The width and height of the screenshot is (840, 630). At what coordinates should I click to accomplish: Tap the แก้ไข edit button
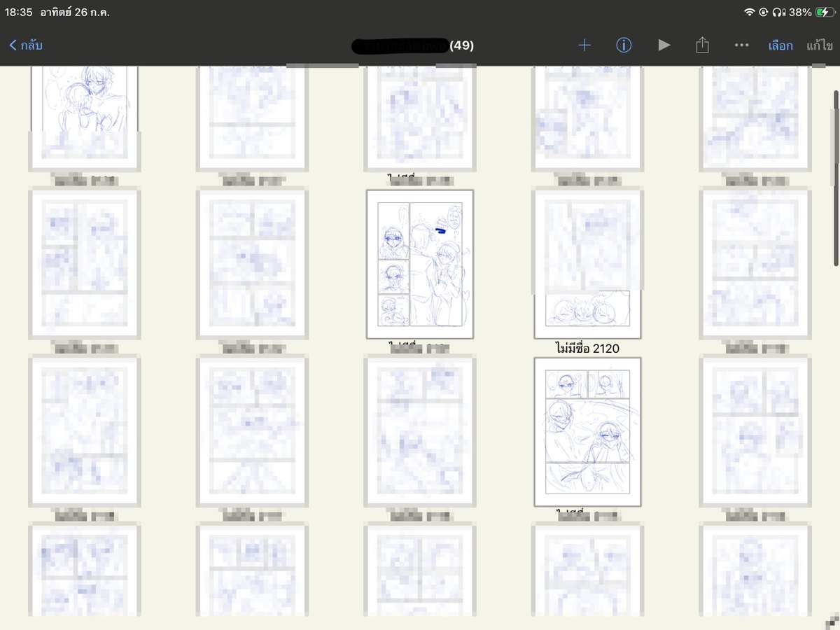click(819, 45)
